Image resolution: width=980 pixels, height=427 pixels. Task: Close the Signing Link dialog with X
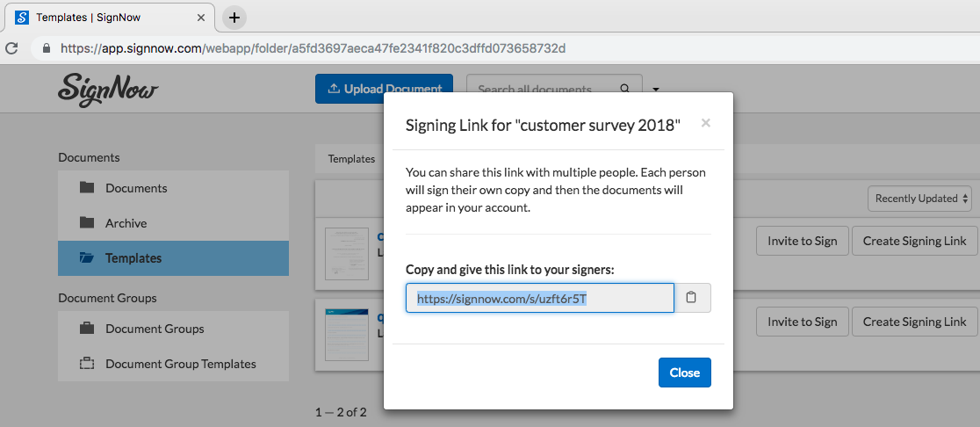click(705, 124)
